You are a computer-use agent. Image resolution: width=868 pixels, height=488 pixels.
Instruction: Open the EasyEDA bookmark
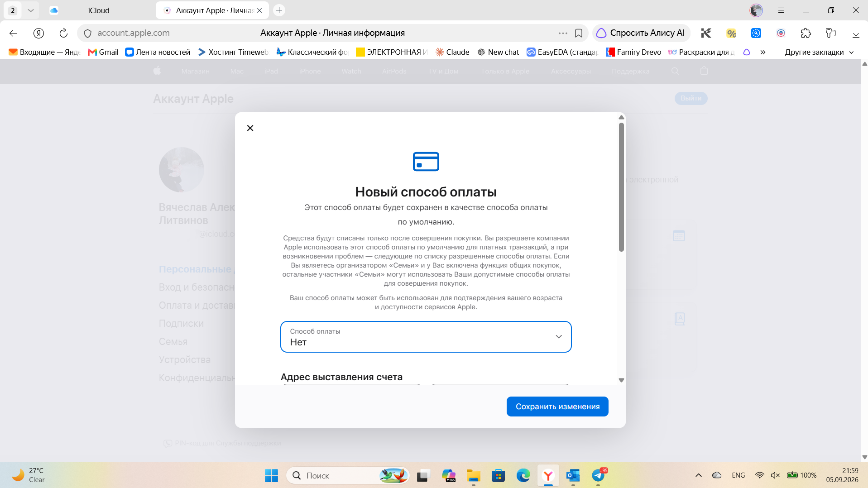point(562,52)
